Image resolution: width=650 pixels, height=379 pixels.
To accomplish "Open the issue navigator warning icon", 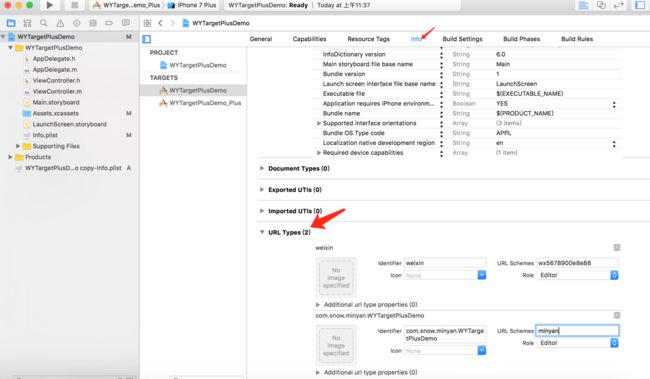I will pyautogui.click(x=60, y=23).
